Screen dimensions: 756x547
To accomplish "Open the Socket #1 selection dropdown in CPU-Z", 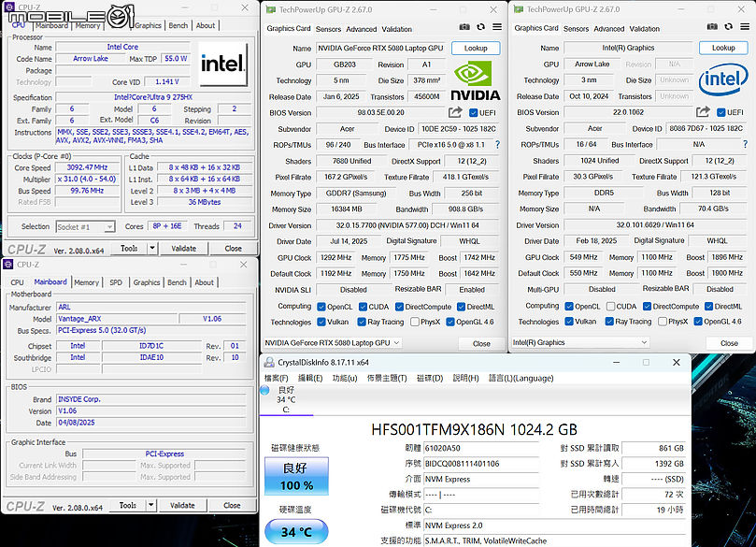I will click(85, 226).
